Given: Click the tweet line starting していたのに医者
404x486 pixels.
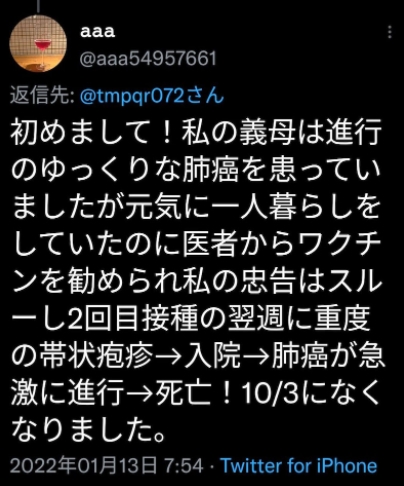Looking at the screenshot, I should 196,245.
